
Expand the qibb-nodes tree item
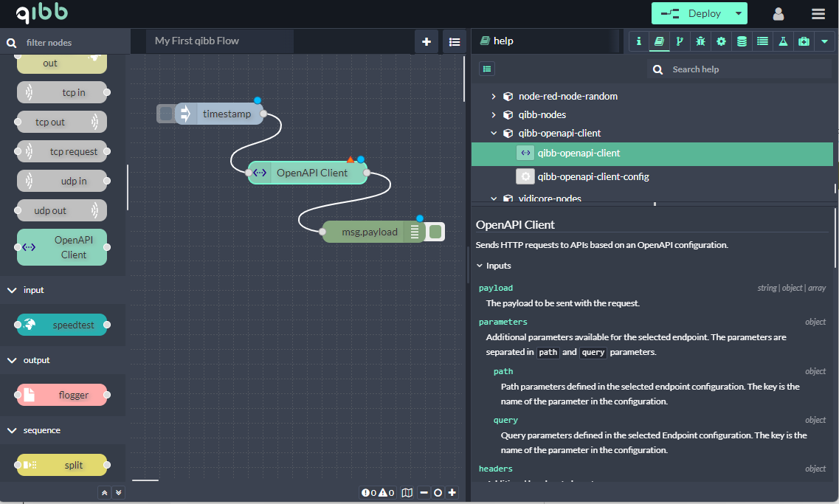click(494, 114)
